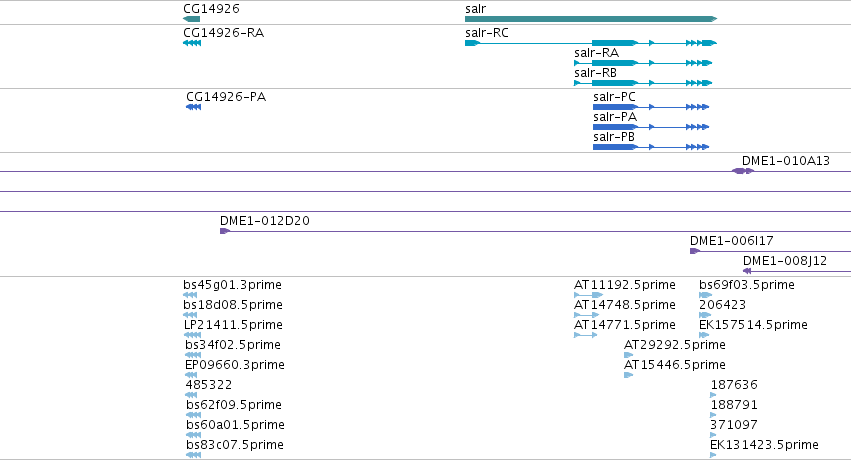This screenshot has width=851, height=460.
Task: Open the bs60a01.5prime EST label
Action: coord(236,425)
